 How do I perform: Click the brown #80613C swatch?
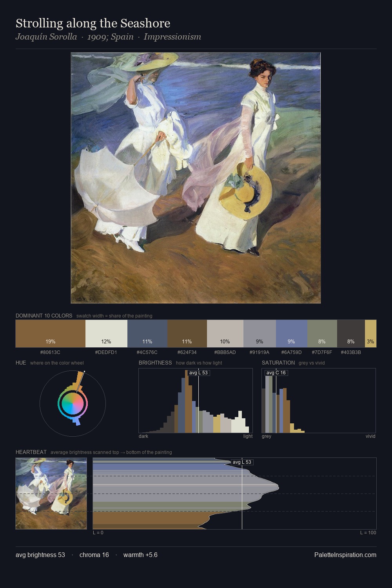50,334
